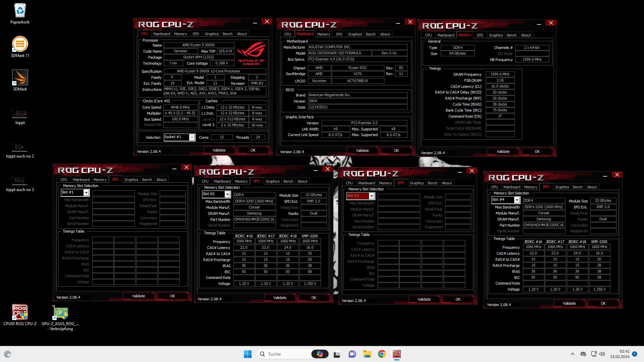Open the Slot #3 memory slot dropdown
Viewport: 644px width, 362px height.
coord(372,196)
